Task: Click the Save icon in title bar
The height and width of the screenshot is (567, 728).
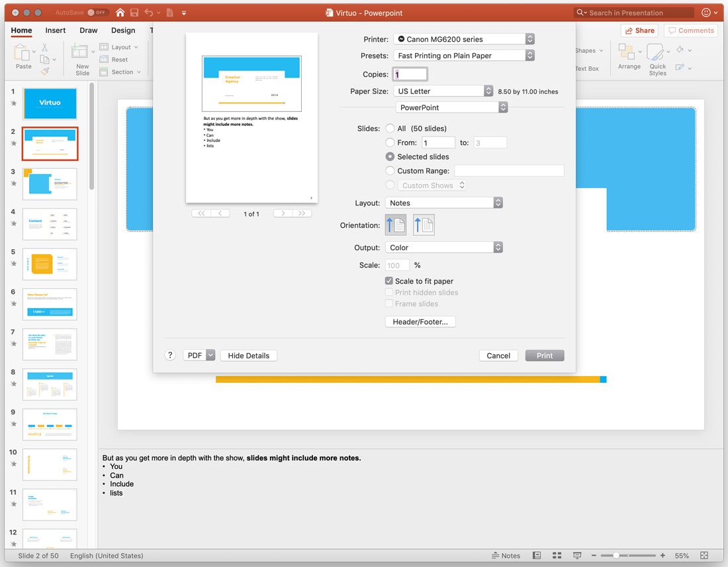Action: click(x=134, y=13)
